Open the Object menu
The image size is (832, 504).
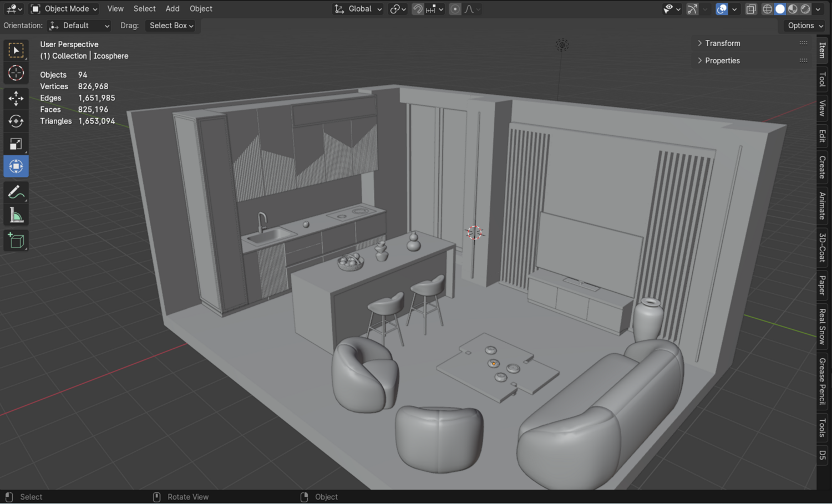point(201,9)
